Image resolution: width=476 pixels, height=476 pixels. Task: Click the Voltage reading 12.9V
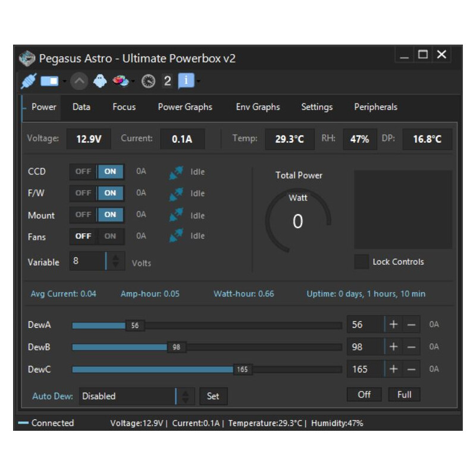pos(89,139)
